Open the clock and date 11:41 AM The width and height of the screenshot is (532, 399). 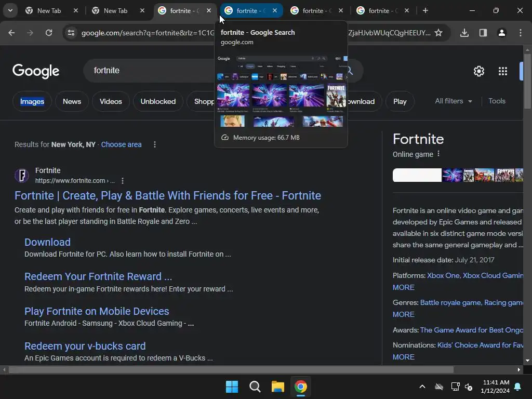pos(495,387)
